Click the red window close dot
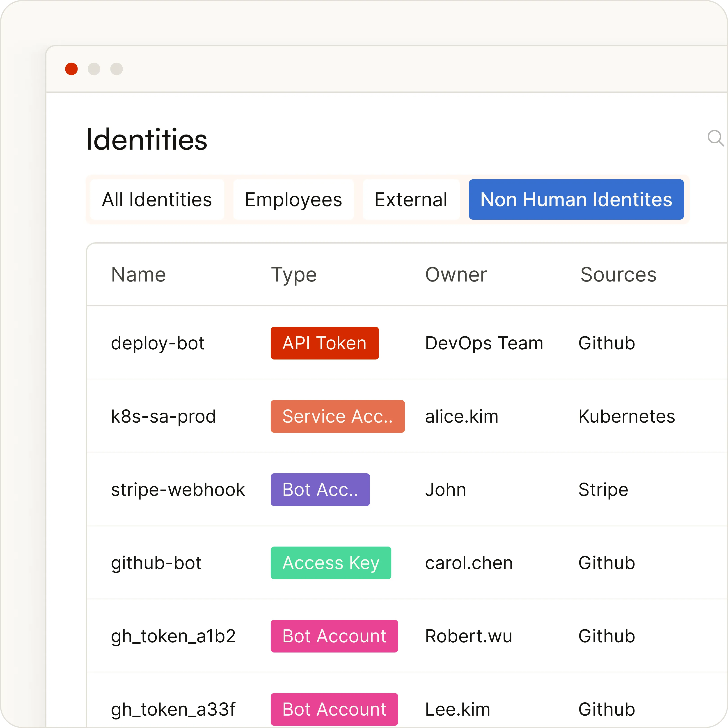The width and height of the screenshot is (728, 728). tap(71, 69)
